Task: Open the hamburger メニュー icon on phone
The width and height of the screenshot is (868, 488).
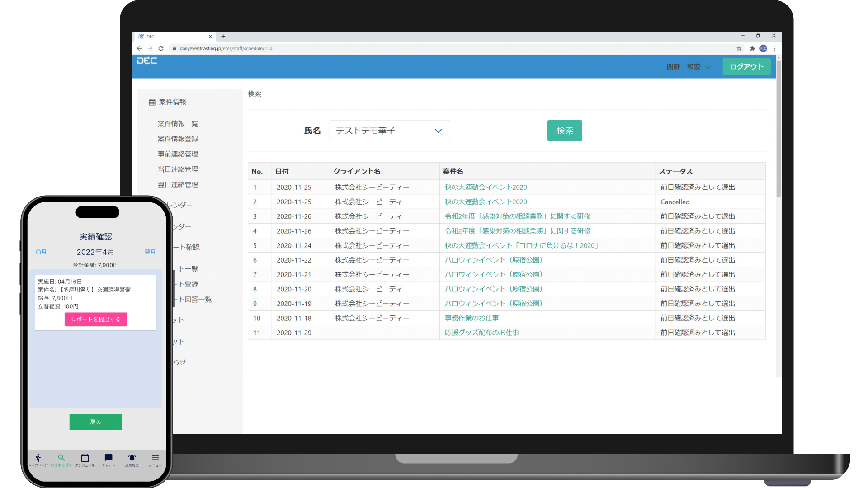Action: click(156, 458)
